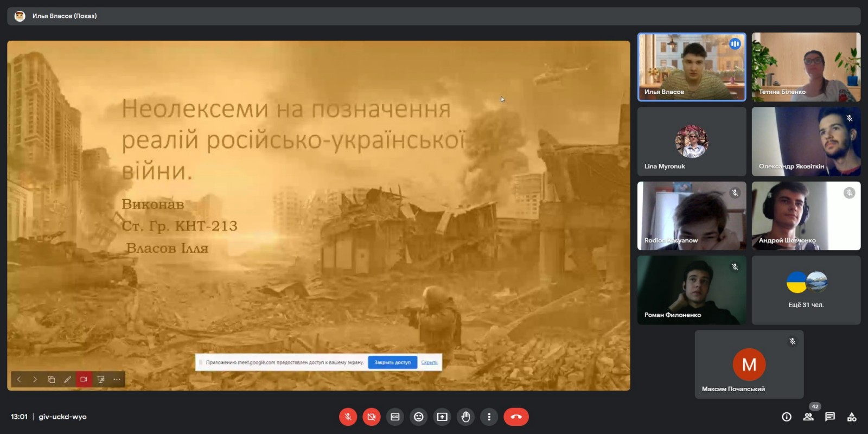
Task: Click the 'Скрыть' link
Action: 429,362
